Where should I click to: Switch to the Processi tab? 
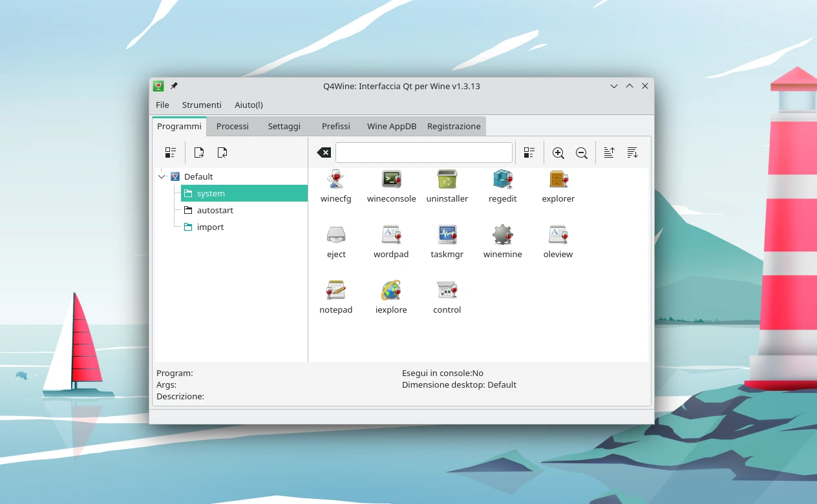click(232, 126)
